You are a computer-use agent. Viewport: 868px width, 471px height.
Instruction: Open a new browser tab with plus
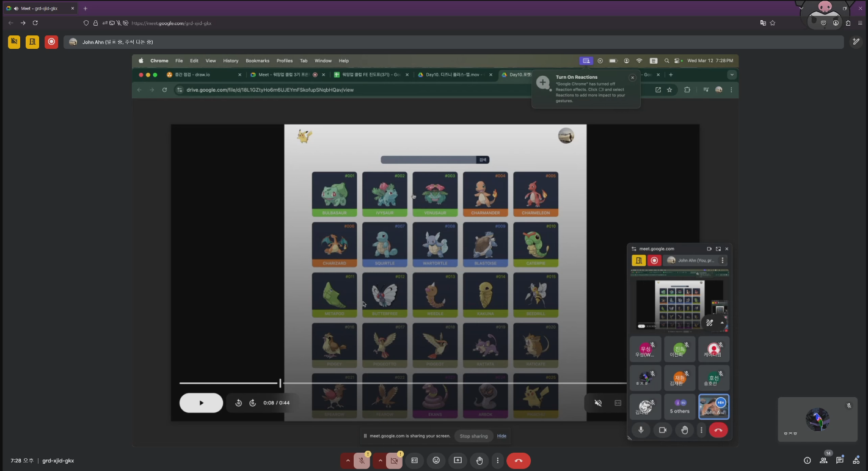tap(85, 9)
